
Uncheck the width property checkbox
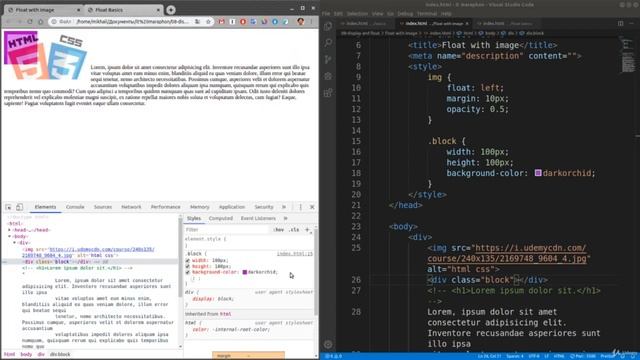point(188,260)
